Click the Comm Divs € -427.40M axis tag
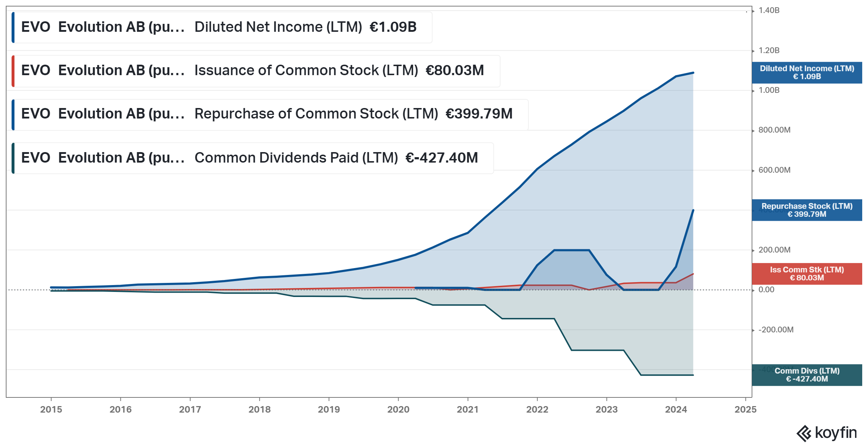 (807, 375)
